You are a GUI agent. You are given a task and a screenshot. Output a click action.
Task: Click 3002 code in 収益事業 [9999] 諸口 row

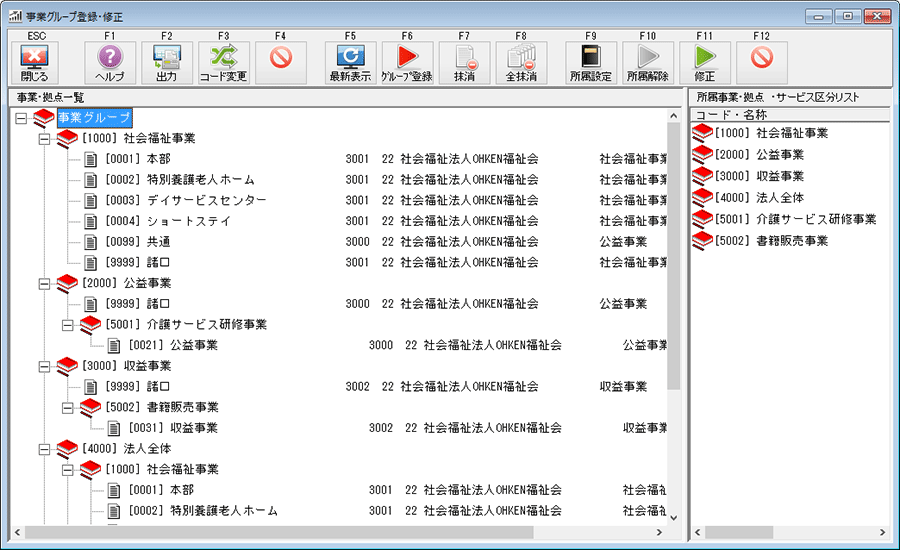pyautogui.click(x=358, y=386)
